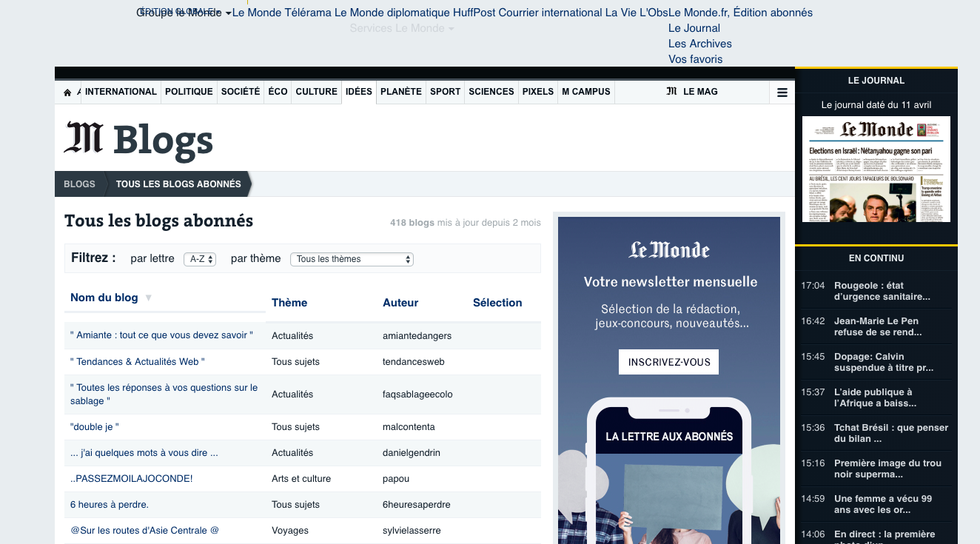Open the Sport section
980x544 pixels.
click(x=446, y=92)
